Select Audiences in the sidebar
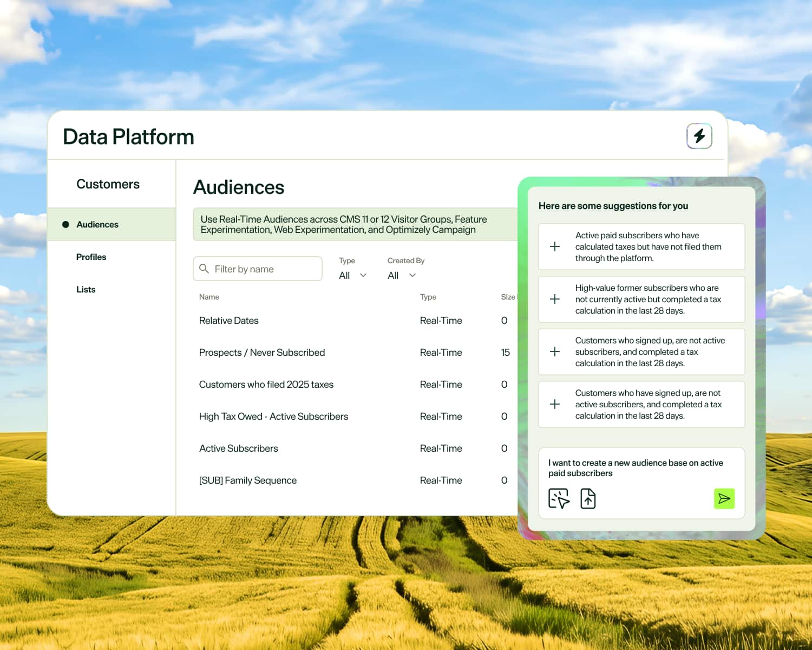The image size is (812, 650). pos(112,224)
